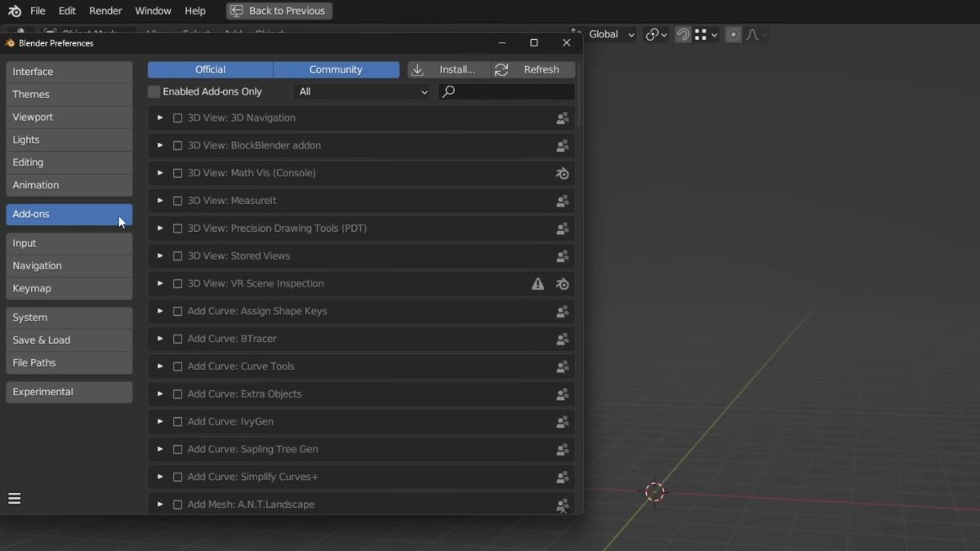The width and height of the screenshot is (980, 551).
Task: Expand the 3D View: Stored Views entry
Action: click(160, 256)
